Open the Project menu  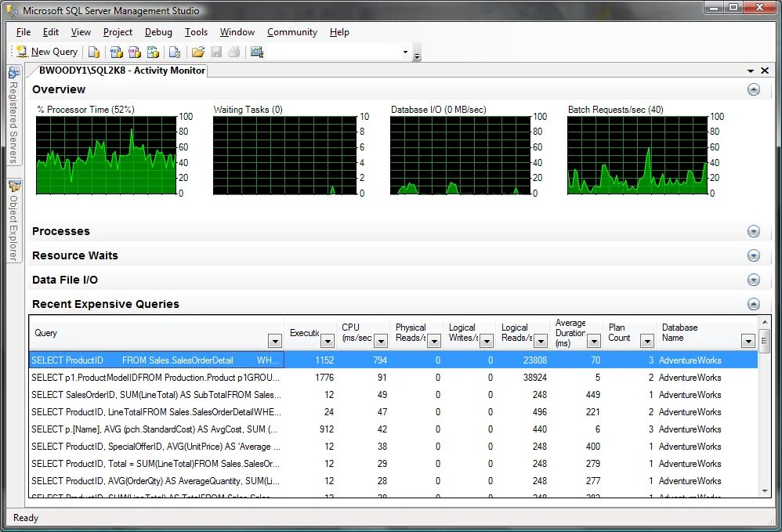point(118,32)
